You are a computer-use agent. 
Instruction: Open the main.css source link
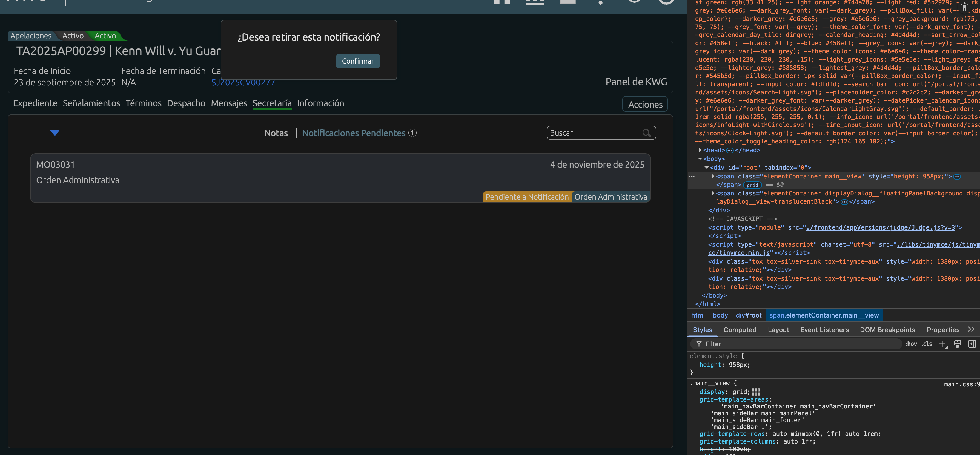tap(961, 384)
